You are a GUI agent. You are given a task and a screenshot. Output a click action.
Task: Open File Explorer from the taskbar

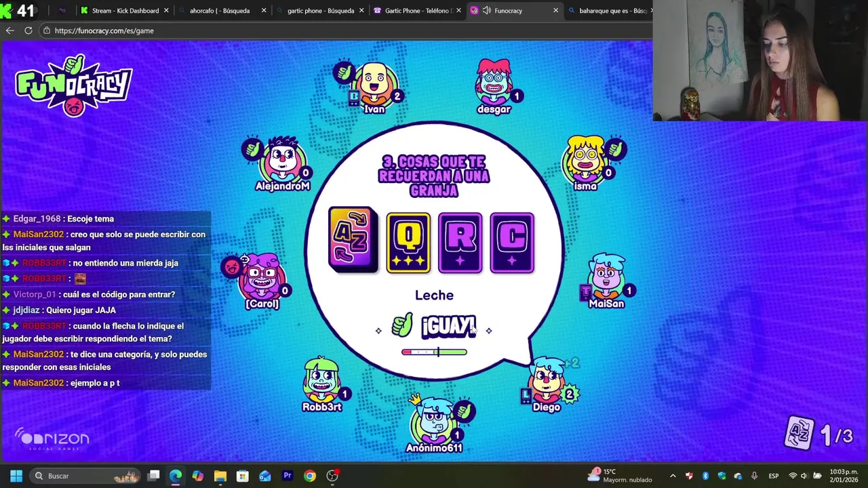220,476
